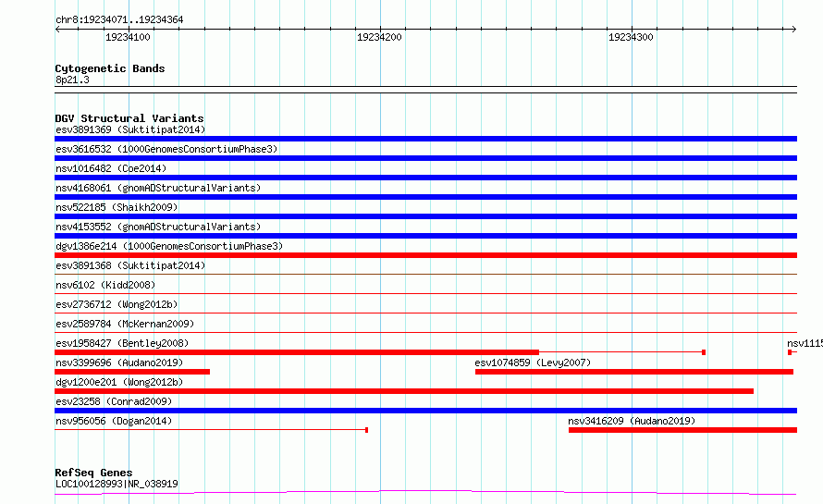Screen dimensions: 823x504
Task: Click the right arrow of the ruler
Action: (x=793, y=29)
